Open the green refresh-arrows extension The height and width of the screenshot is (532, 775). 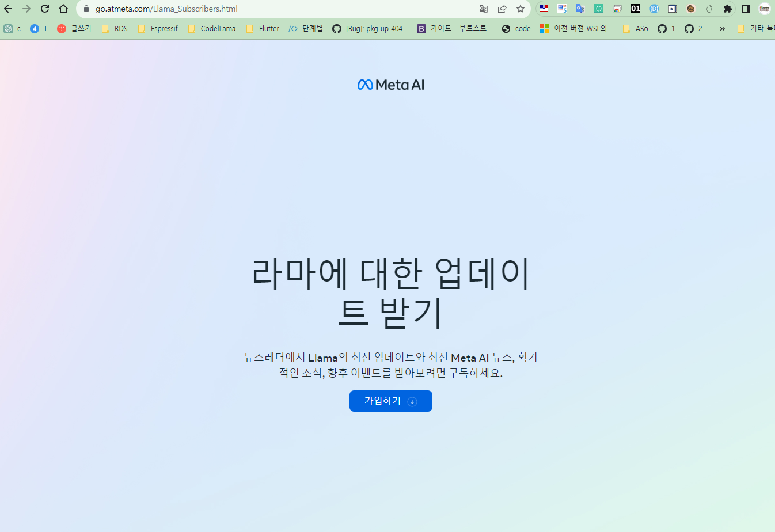599,9
